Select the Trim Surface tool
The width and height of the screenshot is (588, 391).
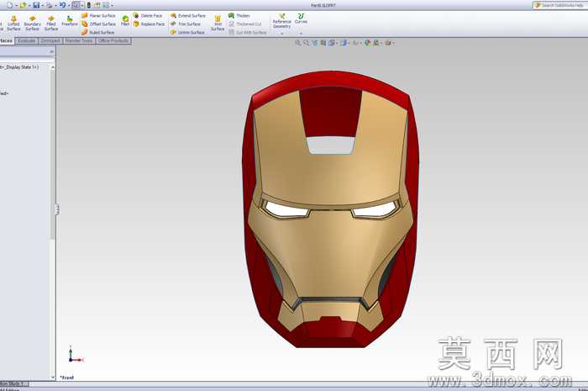[186, 24]
